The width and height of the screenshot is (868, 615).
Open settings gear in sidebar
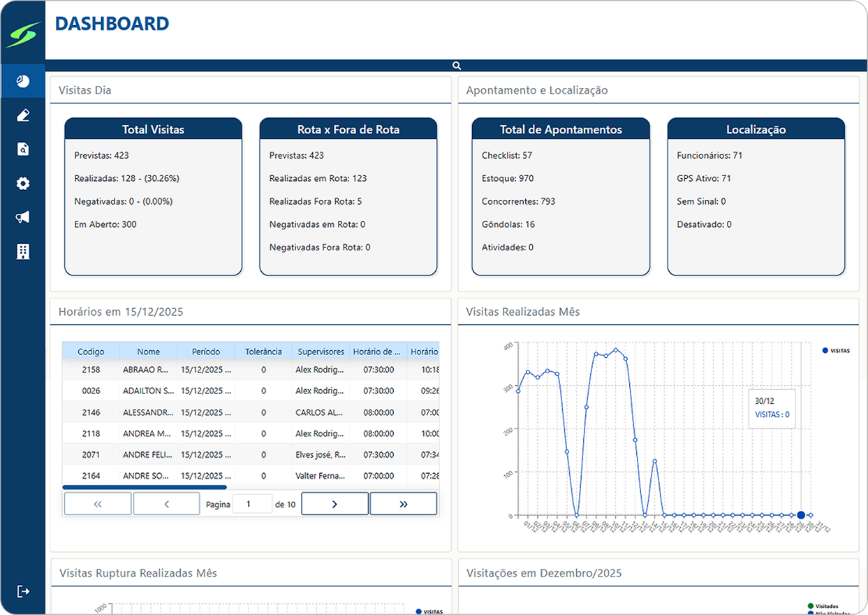23,183
